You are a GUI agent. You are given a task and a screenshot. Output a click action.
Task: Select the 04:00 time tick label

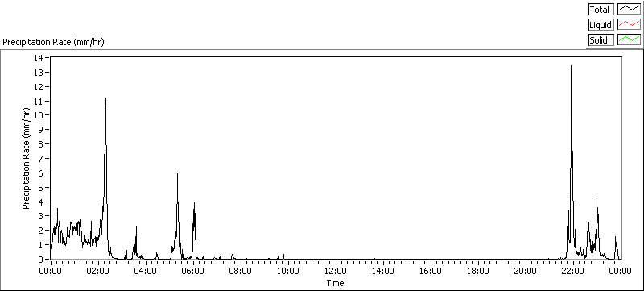[146, 272]
